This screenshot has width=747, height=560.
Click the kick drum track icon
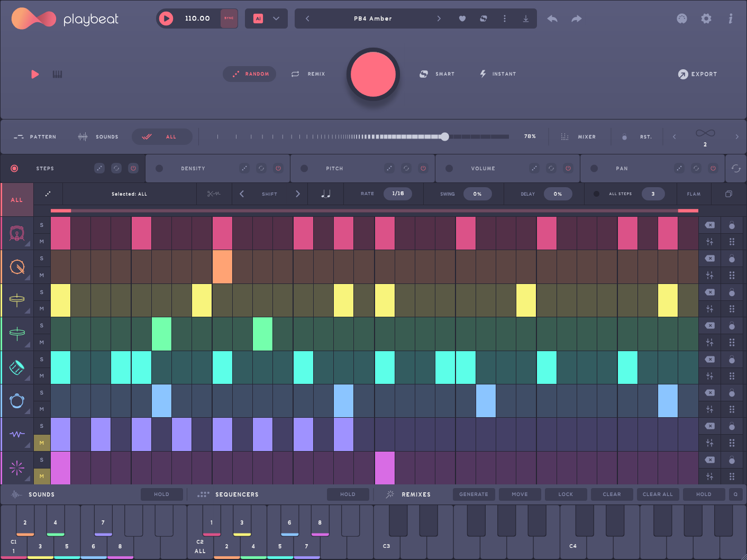tap(17, 233)
